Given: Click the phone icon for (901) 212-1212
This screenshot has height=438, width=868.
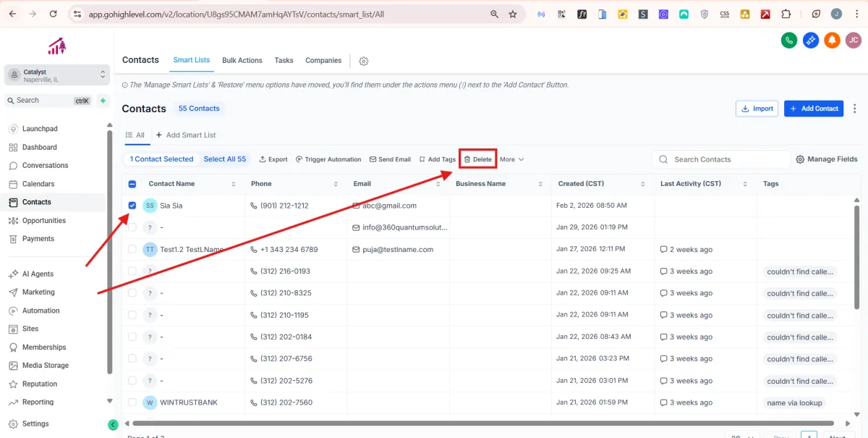Looking at the screenshot, I should tap(254, 206).
